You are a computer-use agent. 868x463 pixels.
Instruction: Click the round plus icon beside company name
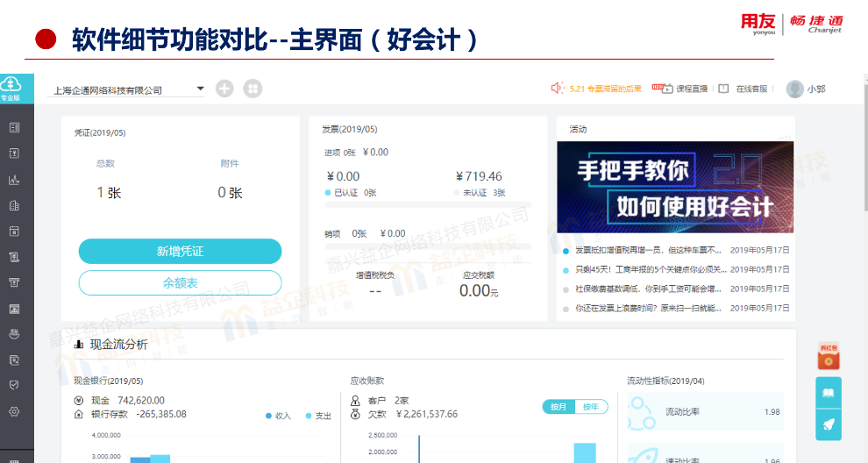(224, 89)
